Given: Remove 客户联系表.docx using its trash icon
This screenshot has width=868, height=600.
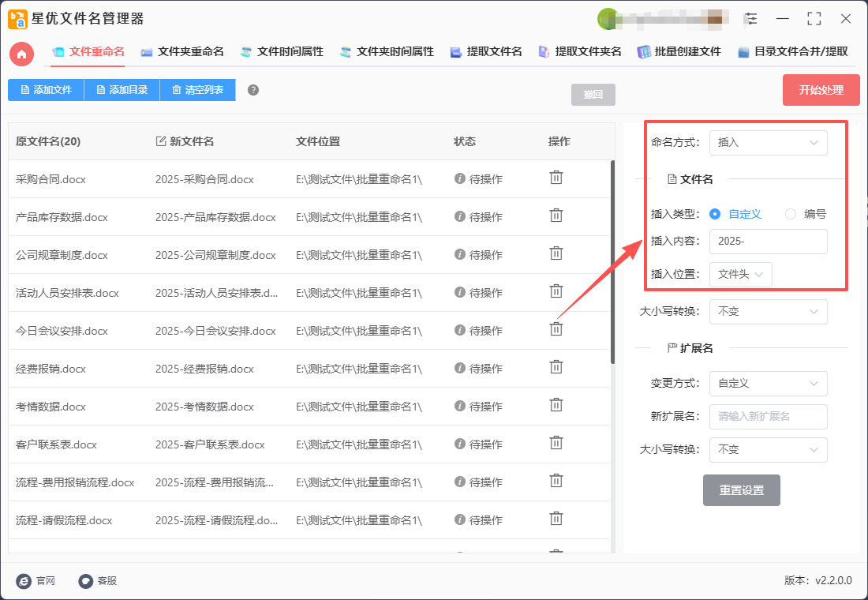Looking at the screenshot, I should 556,443.
